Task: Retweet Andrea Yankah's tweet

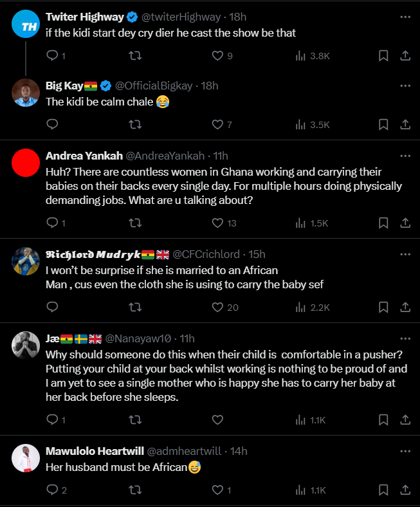Action: point(135,223)
